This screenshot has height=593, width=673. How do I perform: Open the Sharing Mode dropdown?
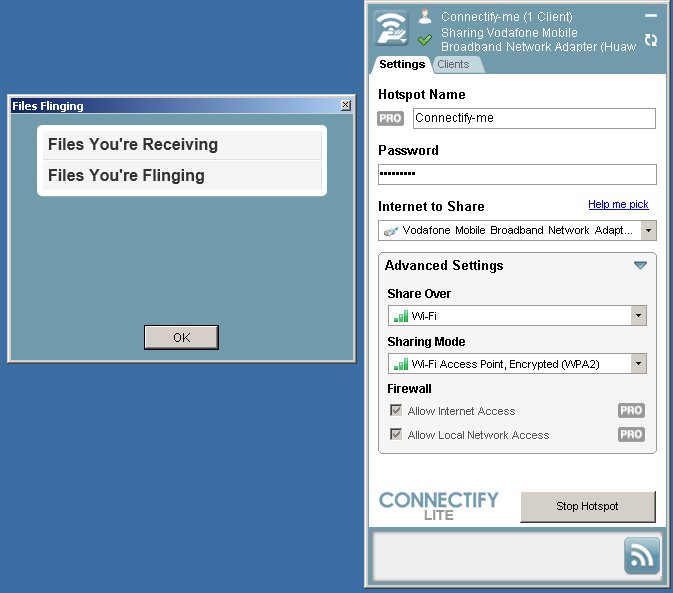coord(638,364)
